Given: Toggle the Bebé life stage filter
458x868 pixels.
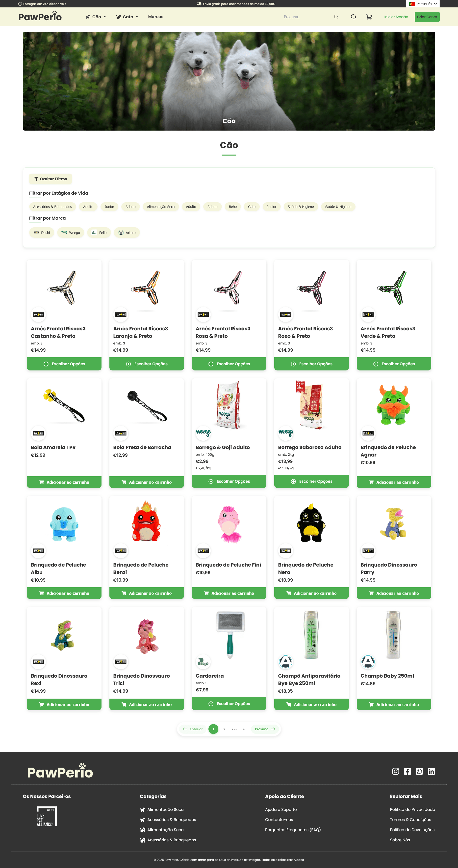Looking at the screenshot, I should click(x=233, y=207).
